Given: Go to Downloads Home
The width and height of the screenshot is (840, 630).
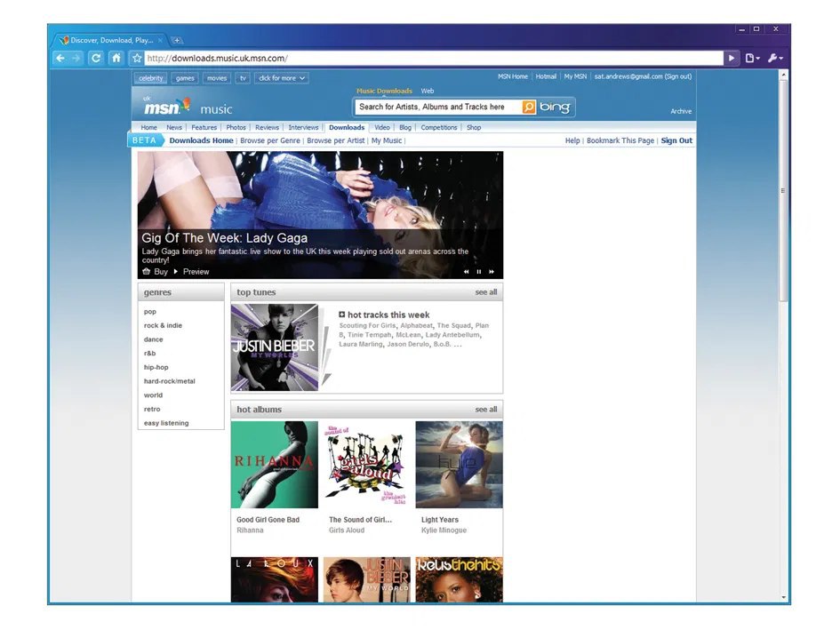Looking at the screenshot, I should (x=202, y=140).
